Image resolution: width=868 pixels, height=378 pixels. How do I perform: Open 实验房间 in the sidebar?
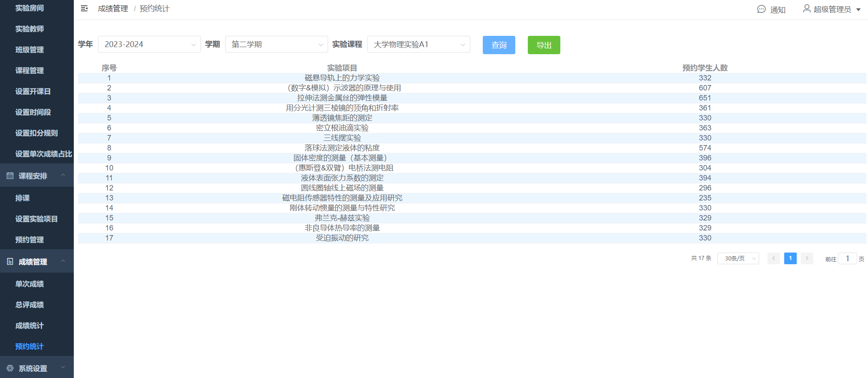pyautogui.click(x=30, y=8)
